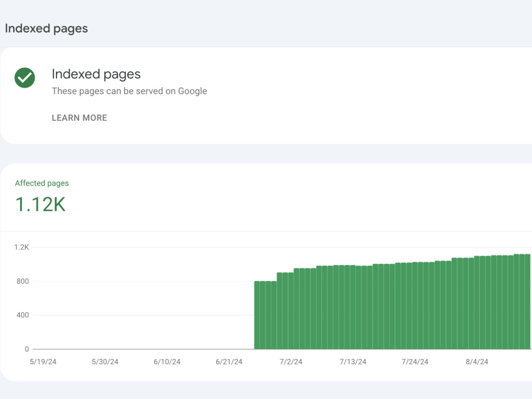Click the Affected pages label
Viewport: 532px width, 399px height.
[x=41, y=183]
